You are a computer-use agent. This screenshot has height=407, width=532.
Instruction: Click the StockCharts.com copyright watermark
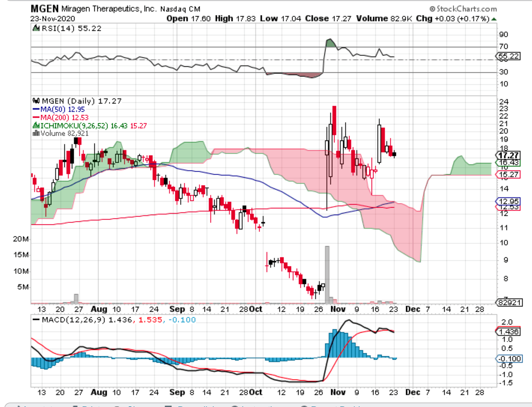(463, 9)
